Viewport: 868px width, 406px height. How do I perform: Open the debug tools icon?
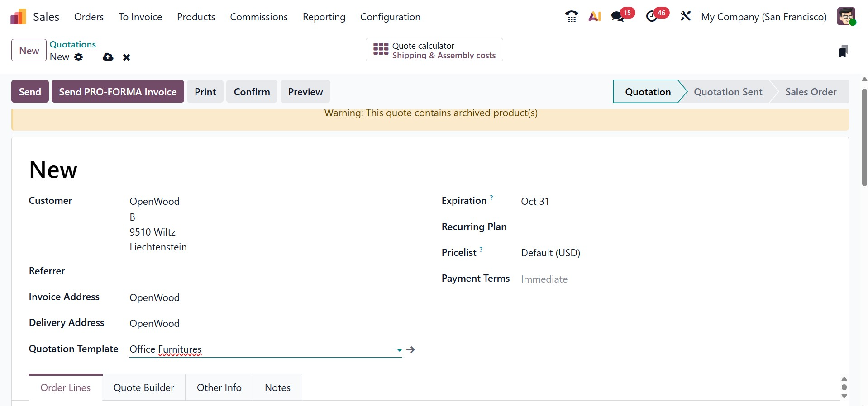point(685,17)
